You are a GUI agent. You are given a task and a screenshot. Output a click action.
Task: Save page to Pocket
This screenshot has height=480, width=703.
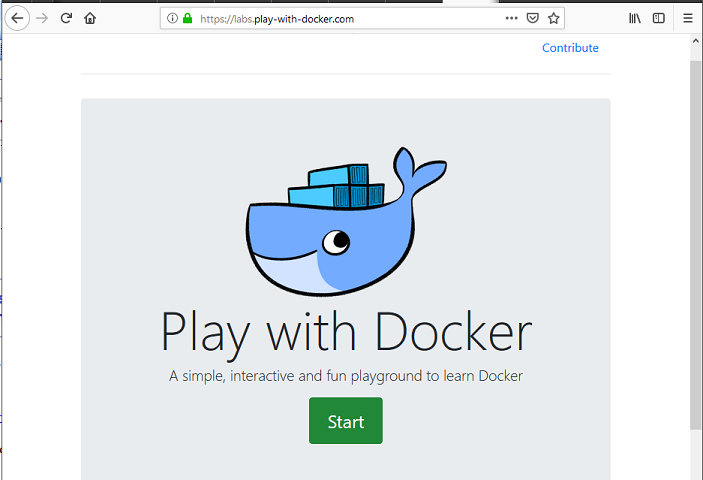[532, 18]
